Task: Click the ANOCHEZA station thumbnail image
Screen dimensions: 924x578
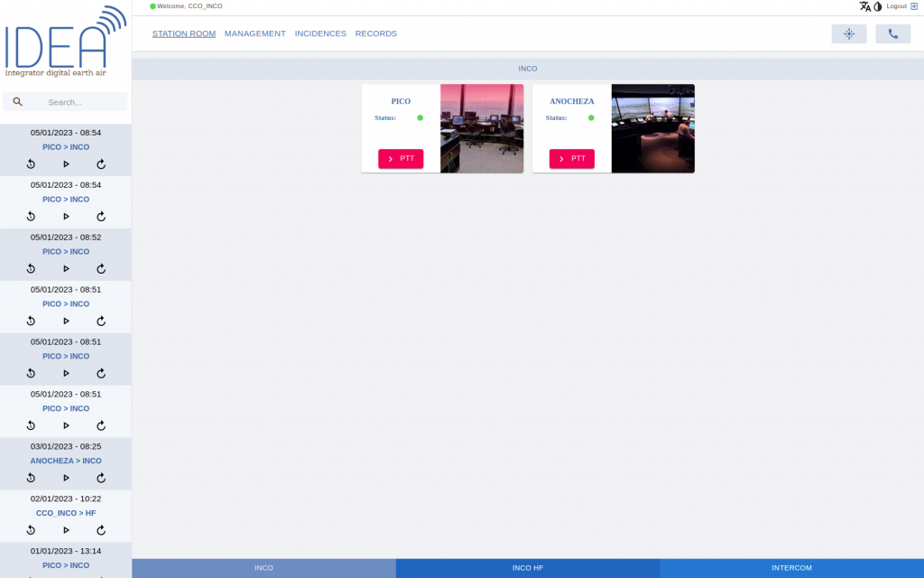Action: pos(652,128)
